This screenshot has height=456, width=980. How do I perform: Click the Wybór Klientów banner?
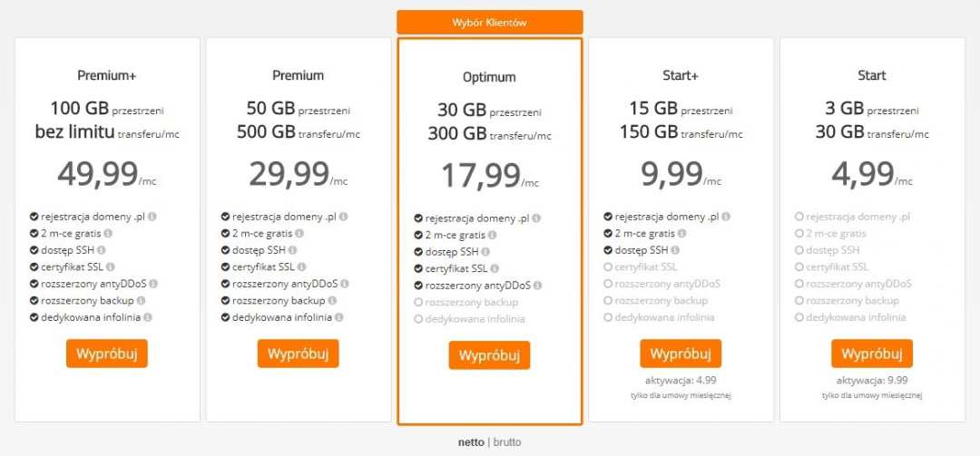489,22
